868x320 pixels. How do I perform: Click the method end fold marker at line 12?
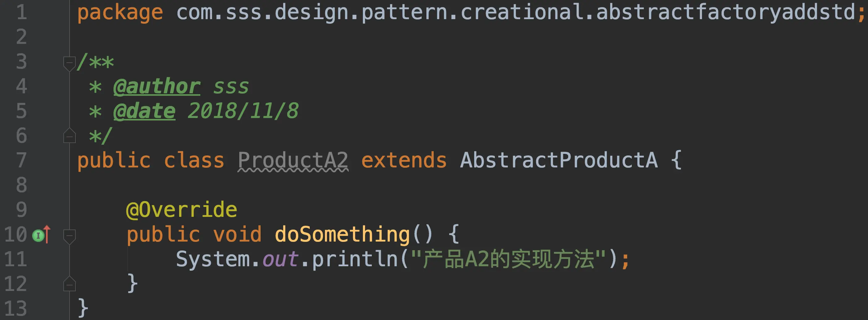point(70,284)
